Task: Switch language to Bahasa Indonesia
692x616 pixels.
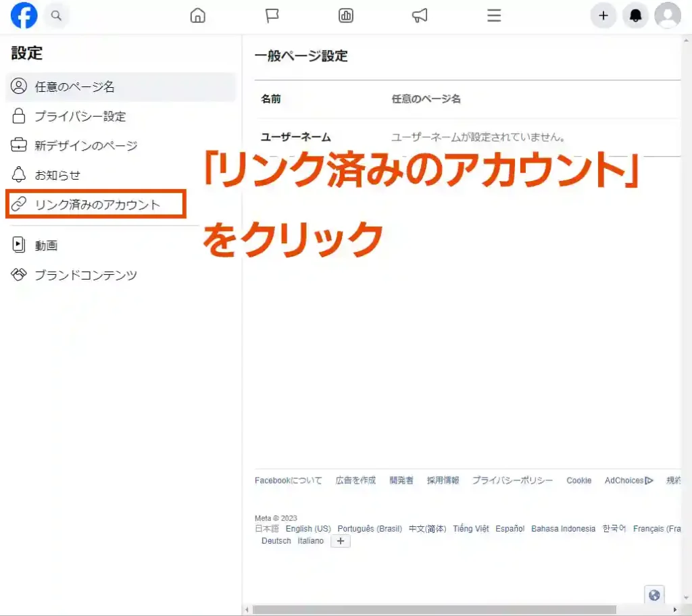Action: tap(563, 529)
